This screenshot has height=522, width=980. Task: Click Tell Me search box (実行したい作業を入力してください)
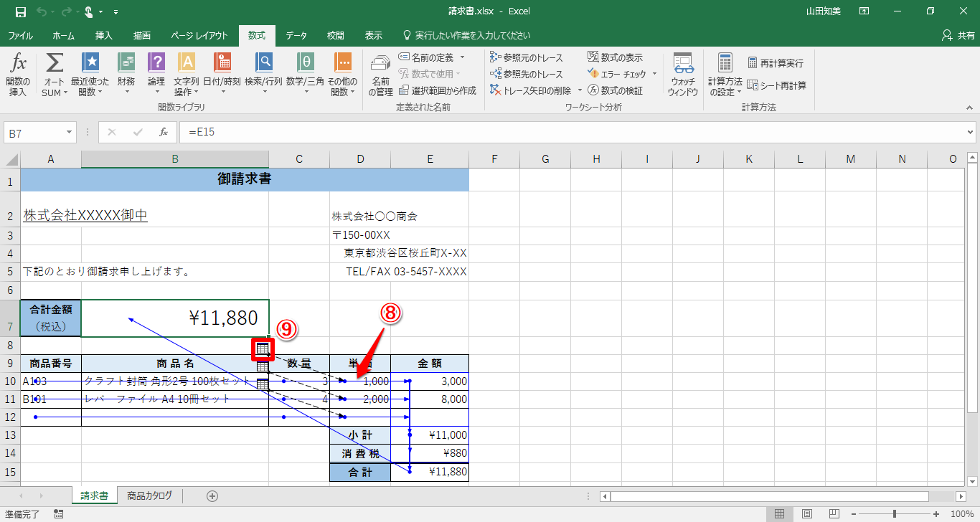pos(466,35)
